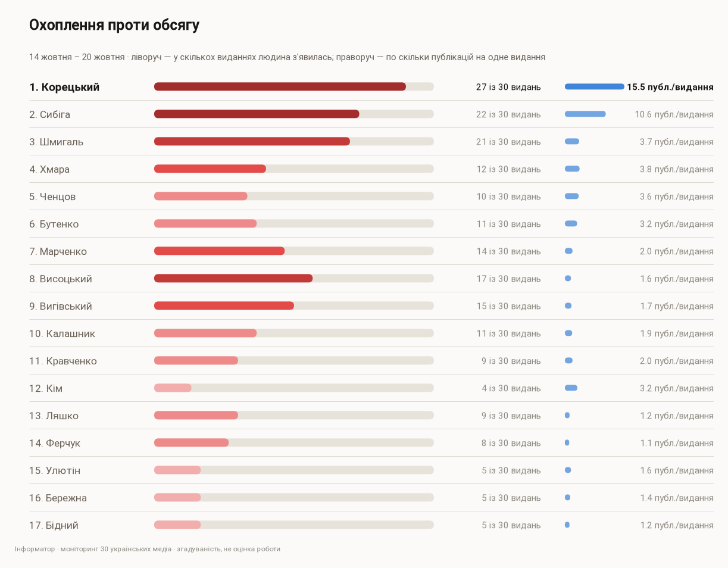Click the 'Охоплення проти обсягу' title
This screenshot has width=728, height=568.
click(x=114, y=25)
